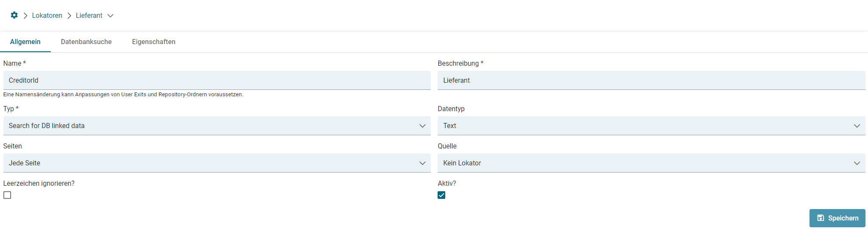Enable the Leerzeichen ignorieren checkbox
Viewport: 868px width, 240px height.
click(x=7, y=195)
